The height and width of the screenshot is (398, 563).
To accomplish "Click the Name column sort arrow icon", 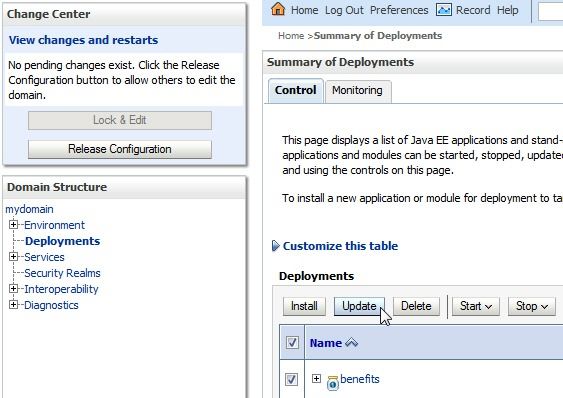I will click(351, 343).
